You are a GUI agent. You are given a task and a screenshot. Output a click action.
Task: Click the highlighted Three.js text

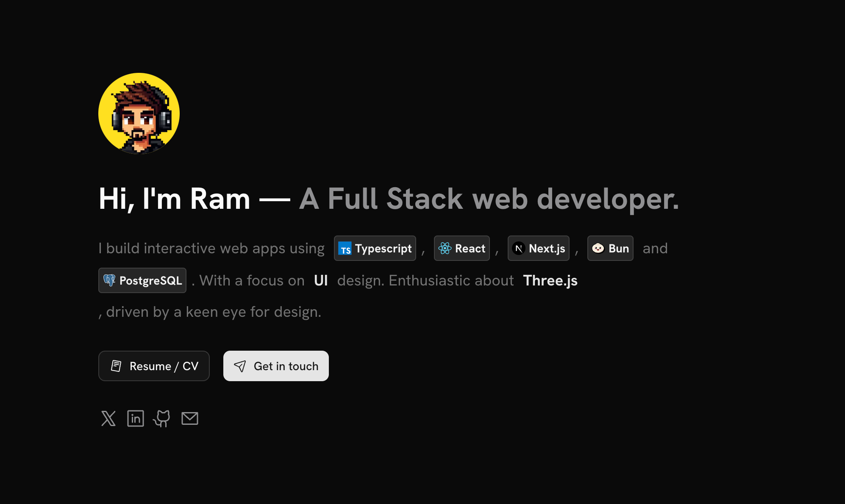550,280
